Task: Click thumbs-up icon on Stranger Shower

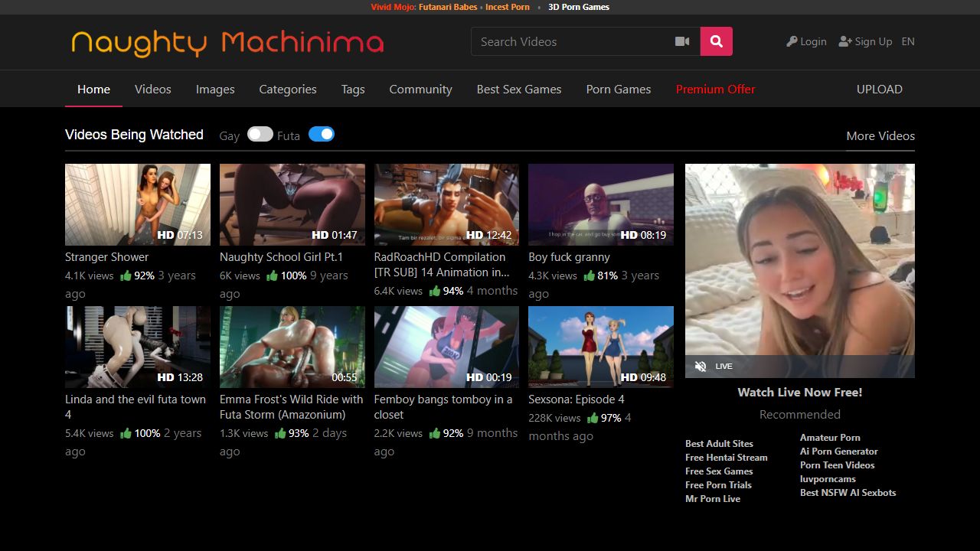Action: click(126, 275)
